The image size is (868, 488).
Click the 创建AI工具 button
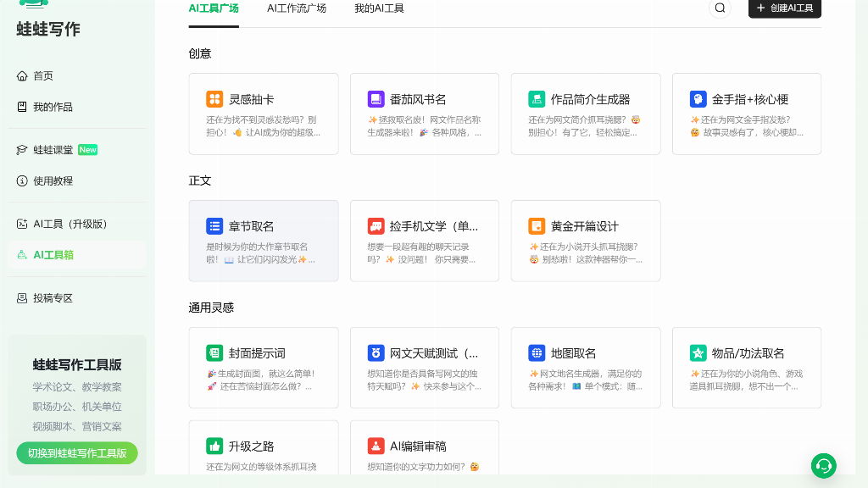(784, 8)
